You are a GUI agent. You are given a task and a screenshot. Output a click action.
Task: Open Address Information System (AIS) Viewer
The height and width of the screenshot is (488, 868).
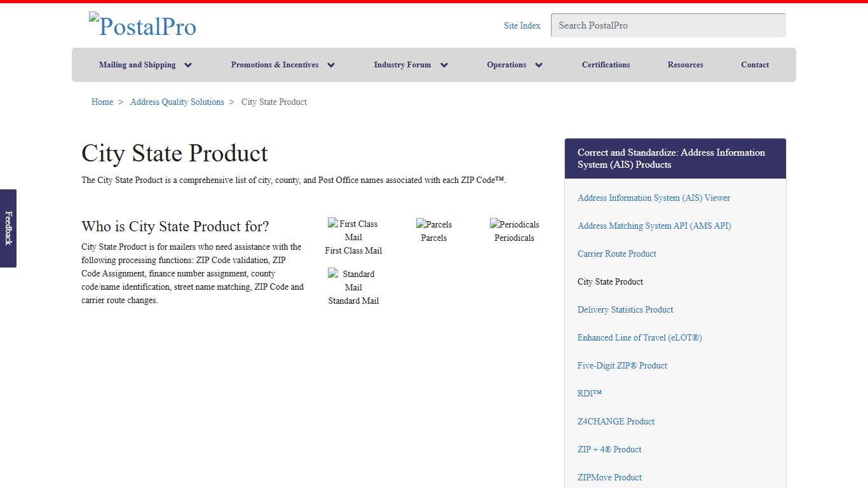(x=653, y=198)
